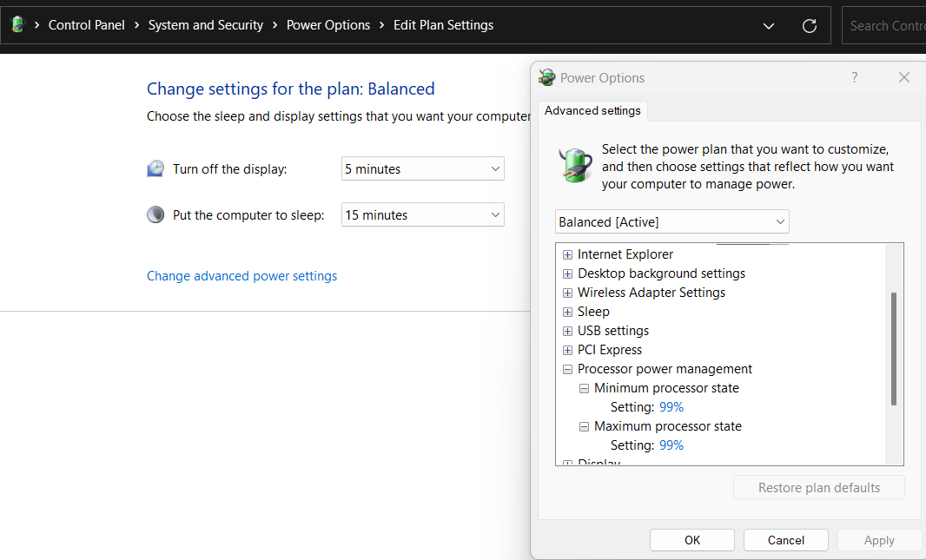Collapse the Processor power management node
This screenshot has height=560, width=926.
[x=568, y=369]
